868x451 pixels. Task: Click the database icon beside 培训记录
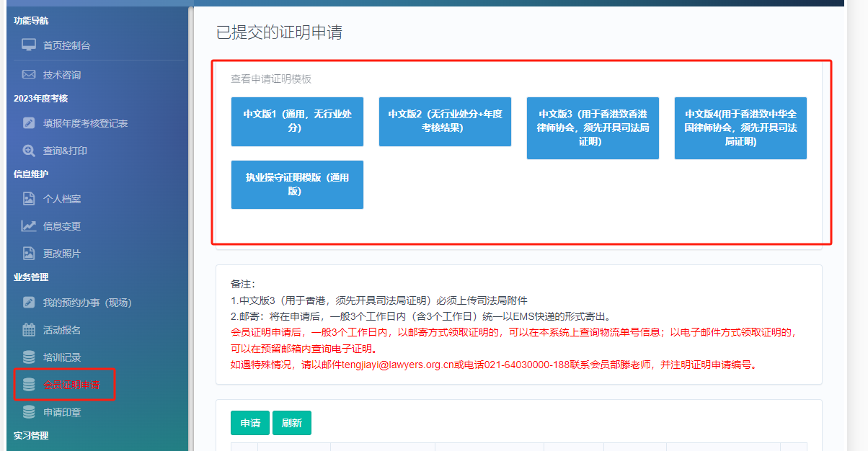point(29,357)
